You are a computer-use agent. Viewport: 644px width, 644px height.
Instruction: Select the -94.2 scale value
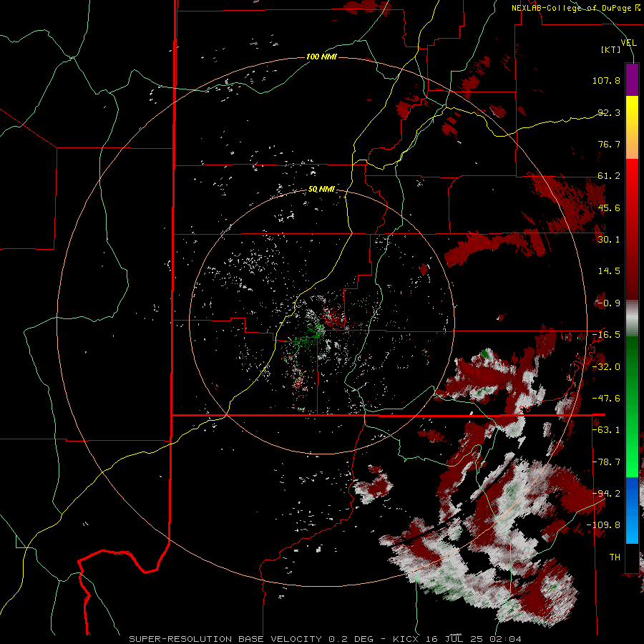[606, 494]
